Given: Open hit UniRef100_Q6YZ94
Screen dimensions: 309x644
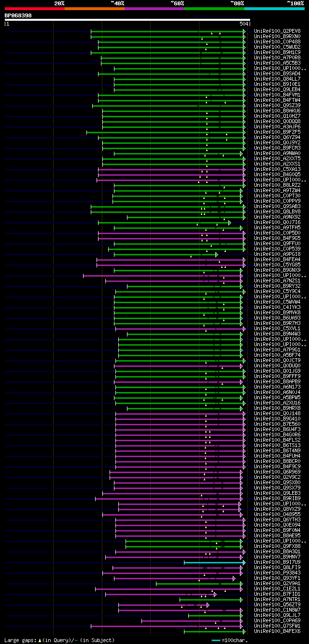Looking at the screenshot, I should 277,137.
